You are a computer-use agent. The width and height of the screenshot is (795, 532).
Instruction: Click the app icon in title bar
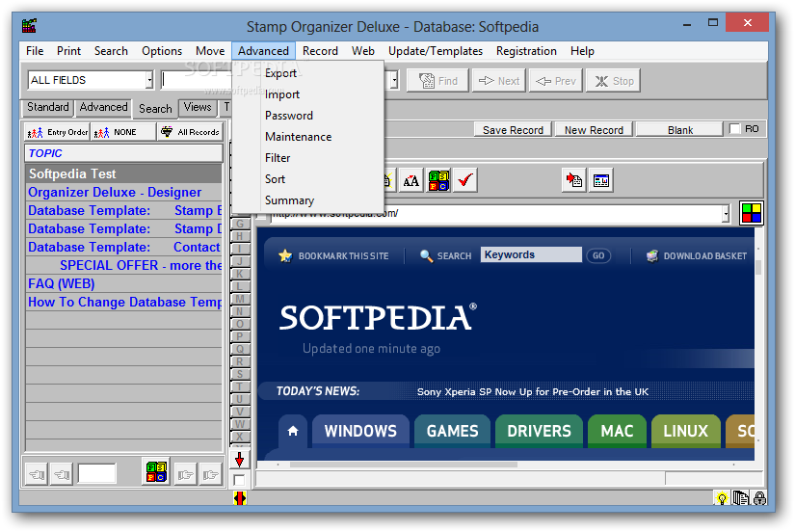point(30,25)
